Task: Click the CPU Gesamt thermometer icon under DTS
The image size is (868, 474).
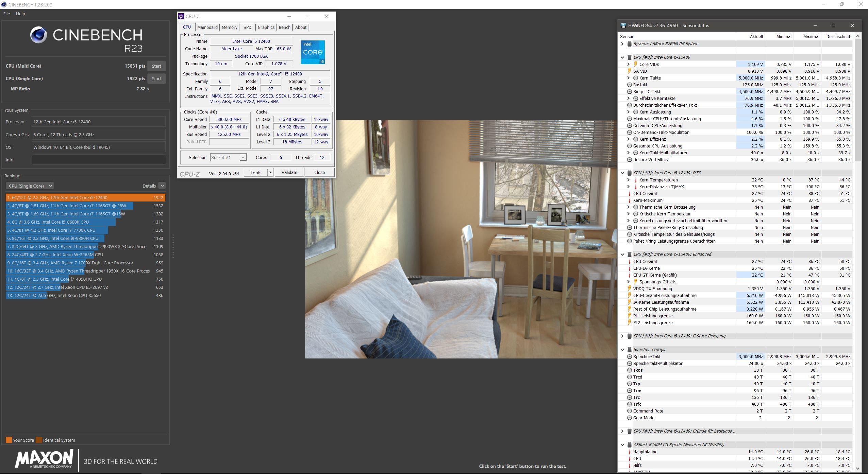Action: tap(629, 193)
